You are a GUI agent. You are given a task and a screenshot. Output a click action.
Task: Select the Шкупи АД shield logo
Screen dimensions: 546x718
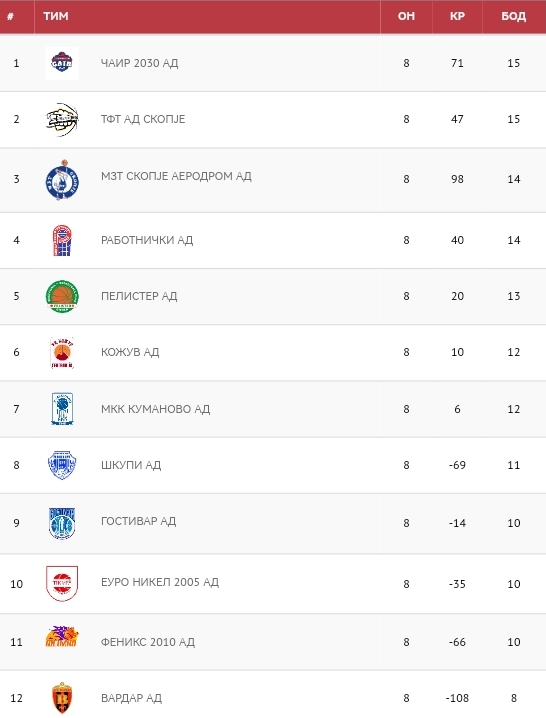[62, 465]
